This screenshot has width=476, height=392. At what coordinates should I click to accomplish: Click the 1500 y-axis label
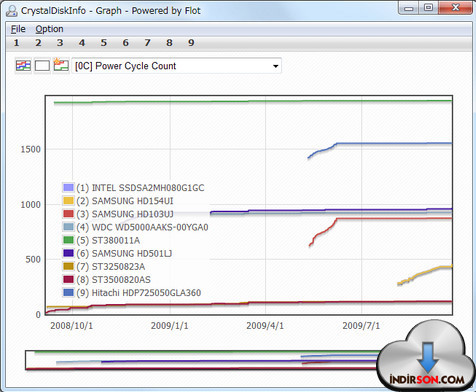tap(31, 149)
